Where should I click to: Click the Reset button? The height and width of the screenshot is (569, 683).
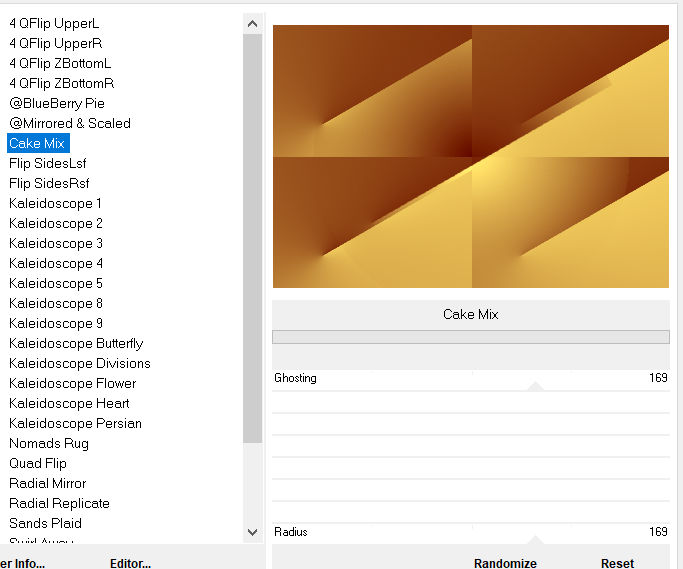[x=617, y=563]
